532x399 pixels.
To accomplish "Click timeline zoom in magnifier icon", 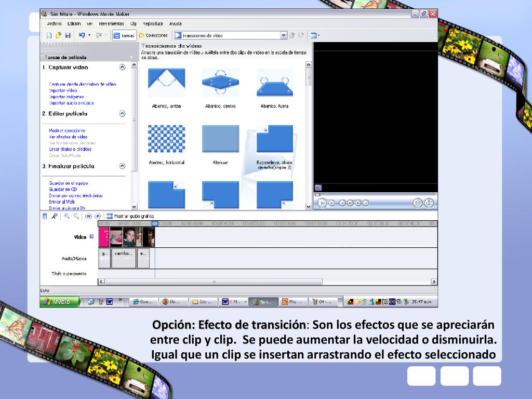I will (67, 216).
